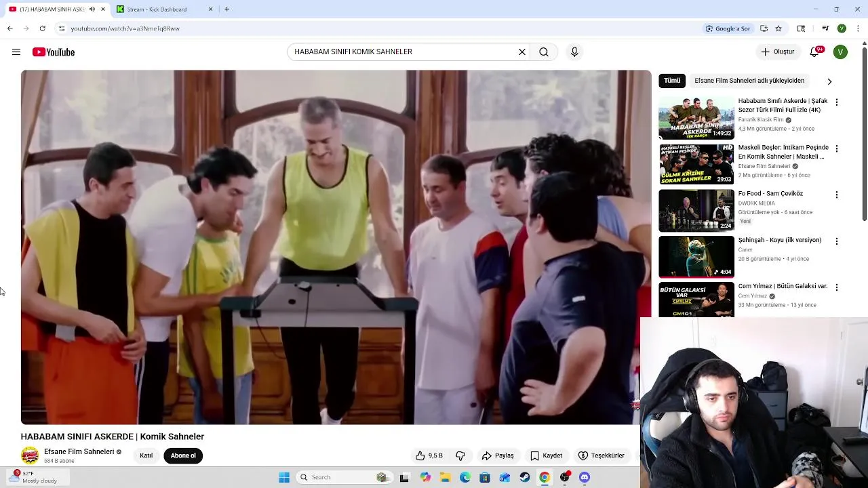Viewport: 868px width, 488px height.
Task: Open the Efsane Film Sahneleri channel avatar
Action: pos(30,455)
